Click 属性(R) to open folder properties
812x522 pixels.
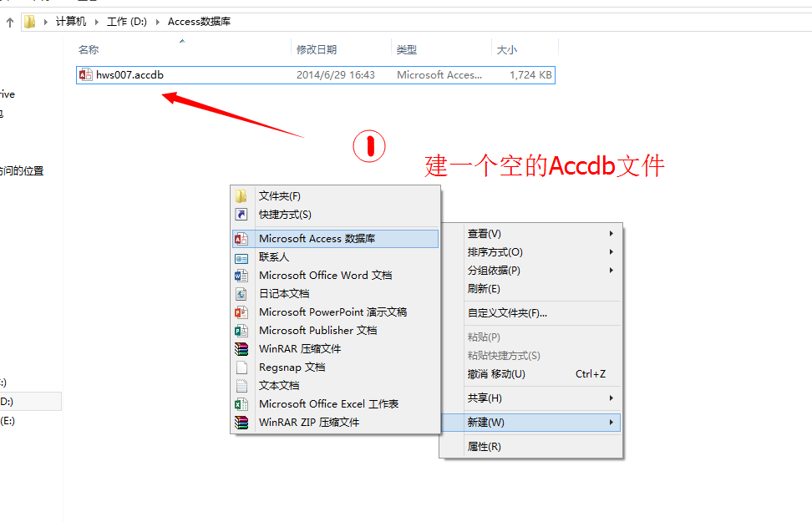530,446
